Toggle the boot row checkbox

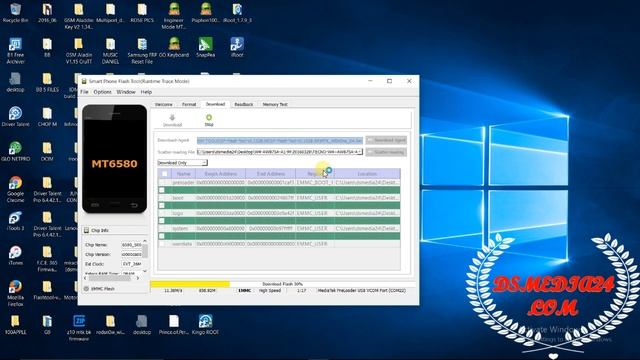162,198
